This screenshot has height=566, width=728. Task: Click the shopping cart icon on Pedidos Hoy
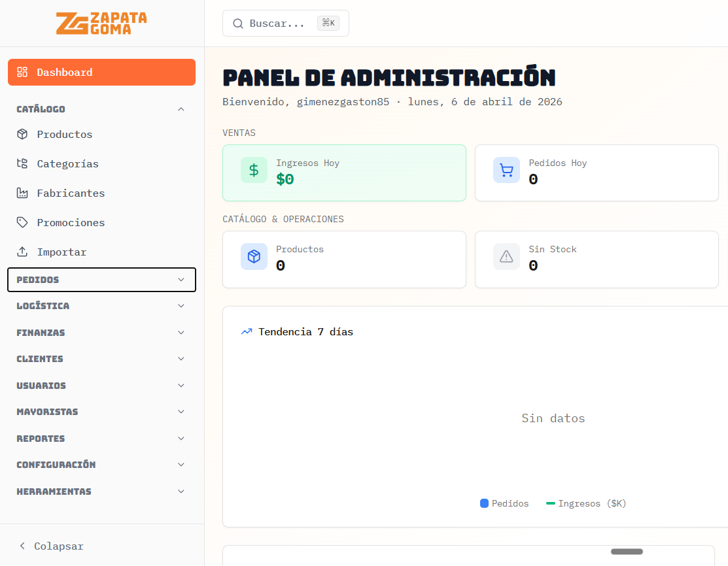[x=506, y=170]
